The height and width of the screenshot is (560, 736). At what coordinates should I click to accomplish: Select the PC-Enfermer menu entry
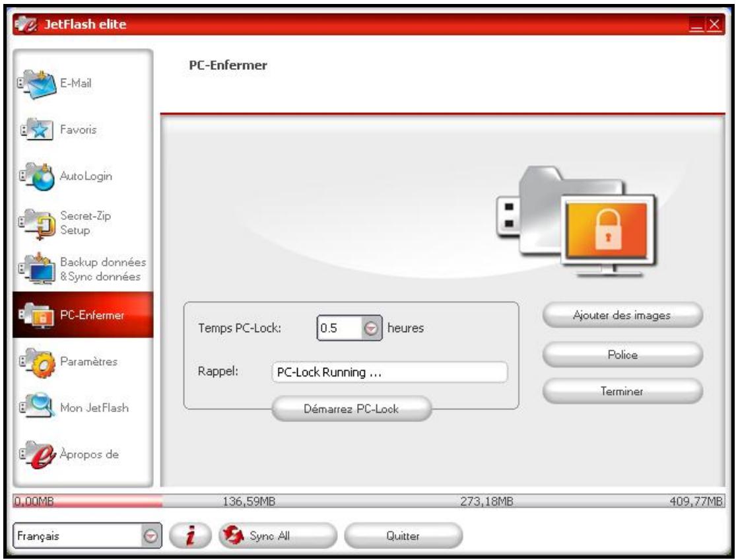[x=83, y=315]
